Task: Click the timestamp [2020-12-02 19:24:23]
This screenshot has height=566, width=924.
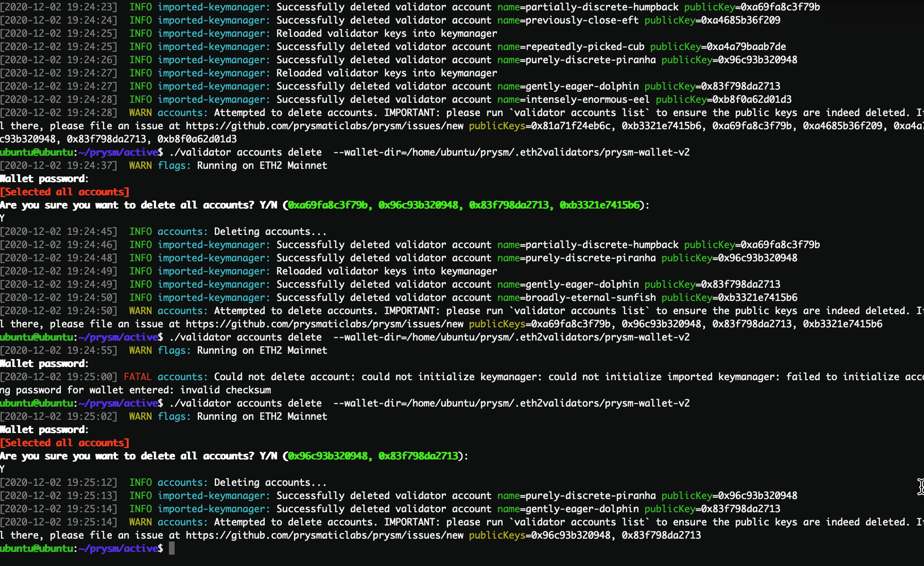Action: click(59, 7)
